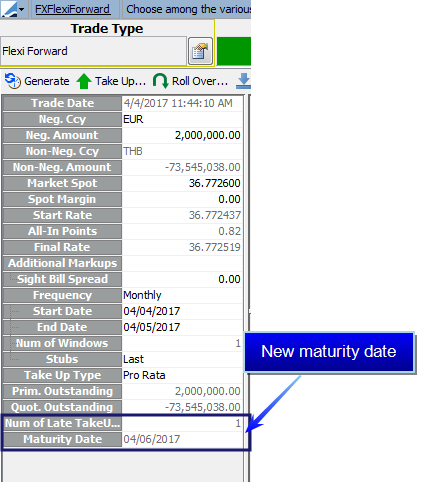429x482 pixels.
Task: Click the Start Date 04/04/2017 field
Action: click(x=182, y=311)
